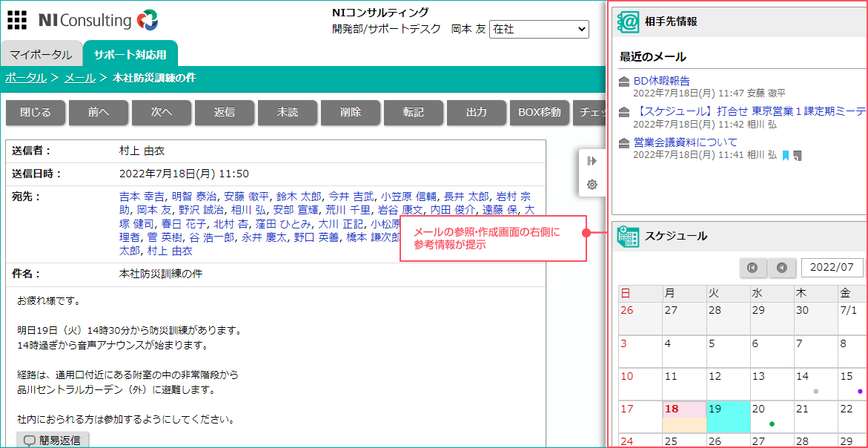Image resolution: width=868 pixels, height=448 pixels.
Task: Follow the メール breadcrumb link
Action: tap(80, 78)
